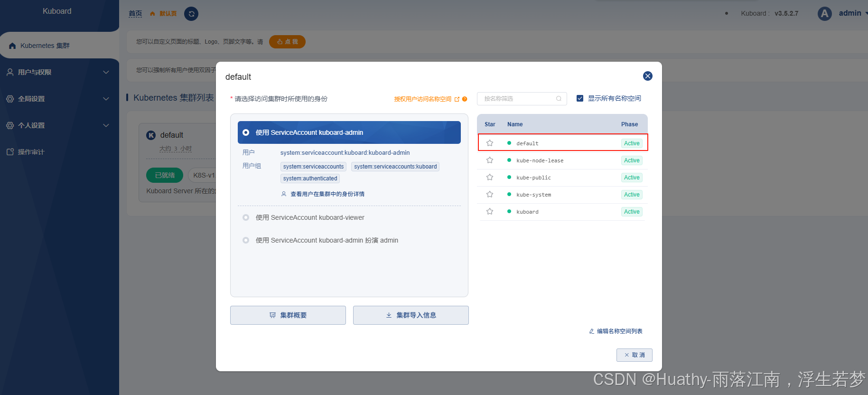Click the gear icon beside 个人设置
The width and height of the screenshot is (868, 395).
coord(10,125)
